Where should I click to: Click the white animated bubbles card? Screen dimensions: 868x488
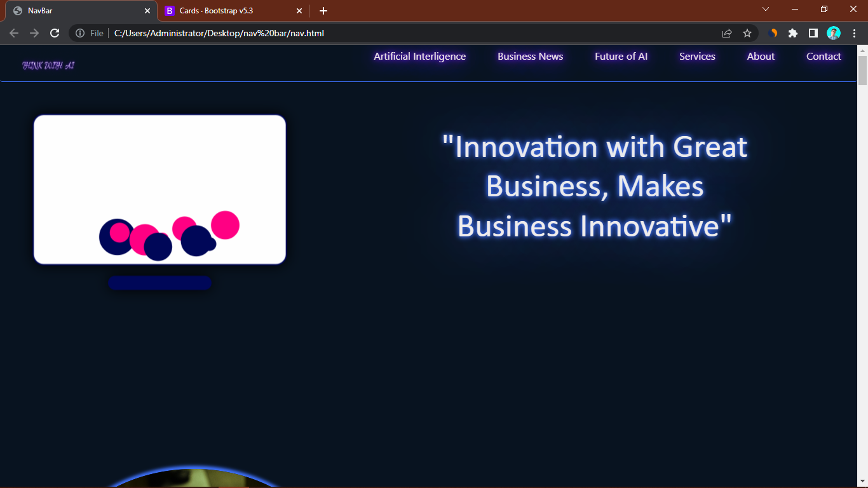159,189
